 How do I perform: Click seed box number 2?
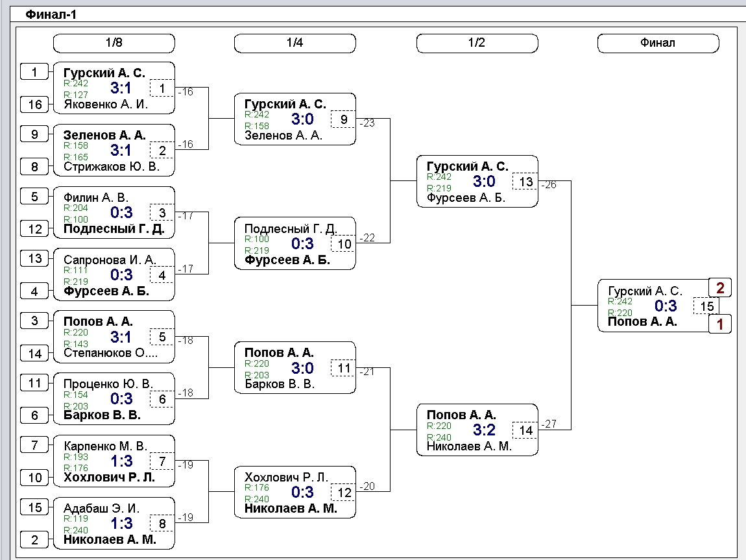[34, 540]
